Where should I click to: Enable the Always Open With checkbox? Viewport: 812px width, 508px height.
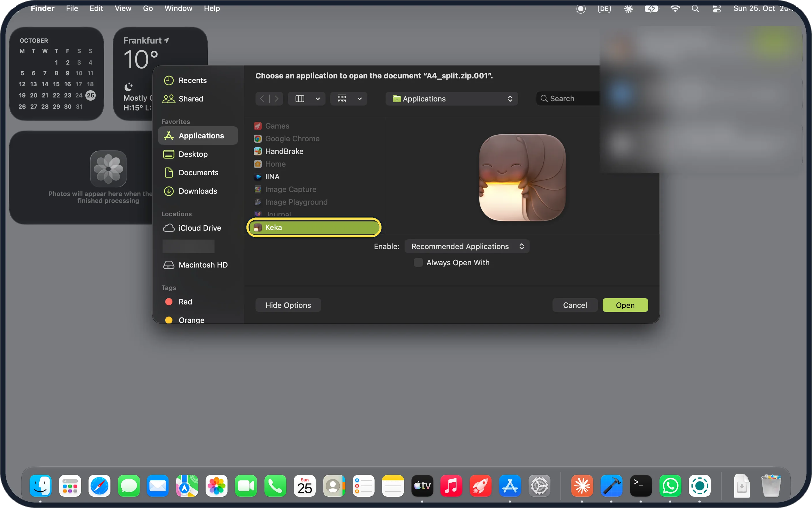418,263
